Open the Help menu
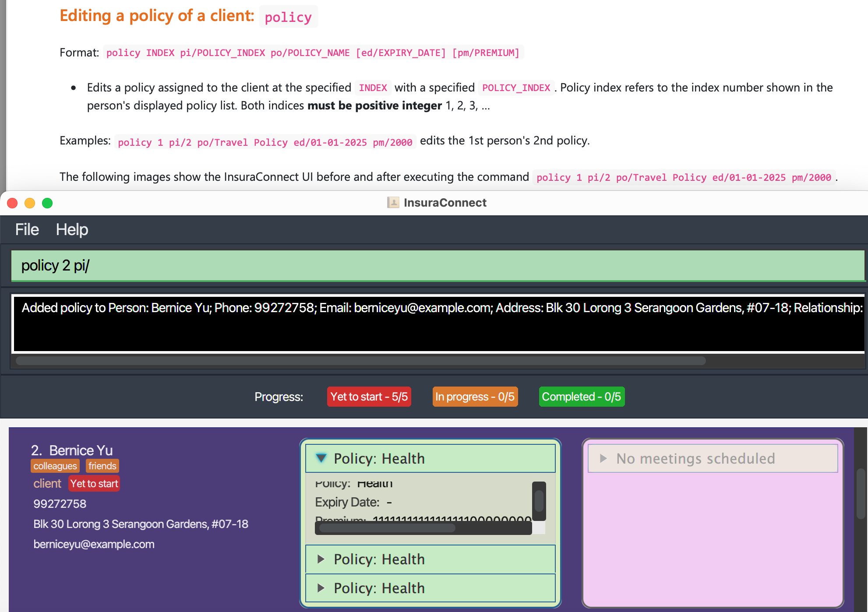Screen dimensions: 868x612 [x=72, y=229]
